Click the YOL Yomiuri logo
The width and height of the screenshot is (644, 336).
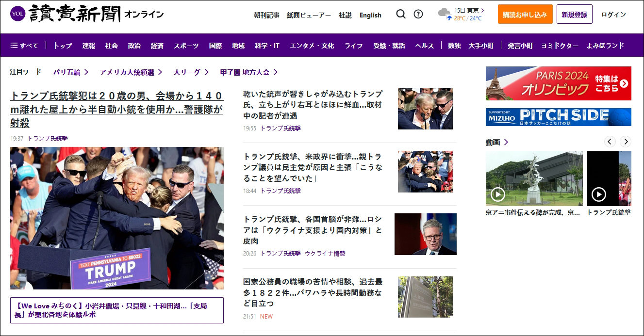17,14
